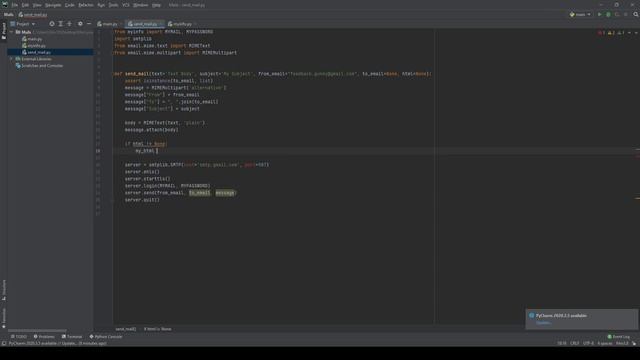Click the Debug bug icon
The width and height of the screenshot is (640, 360).
pos(608,14)
